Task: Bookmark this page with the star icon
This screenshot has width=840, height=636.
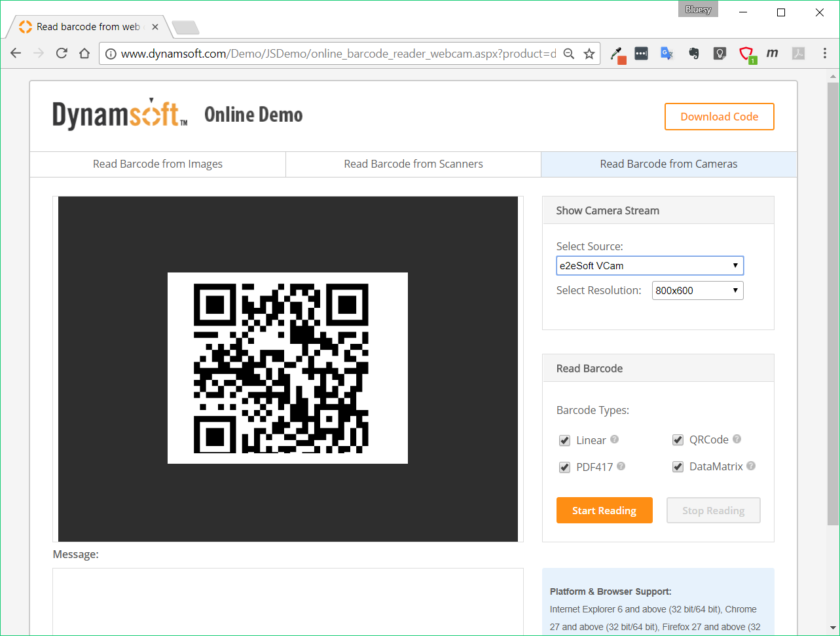Action: [x=589, y=54]
